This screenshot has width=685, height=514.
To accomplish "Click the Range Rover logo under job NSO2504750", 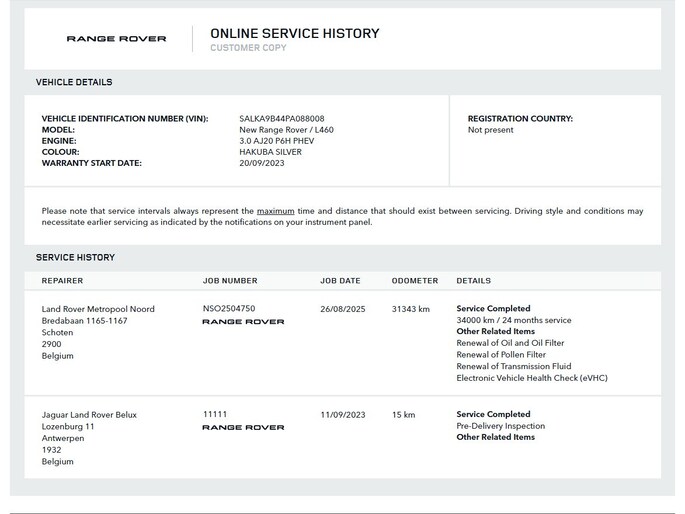I will (x=243, y=322).
